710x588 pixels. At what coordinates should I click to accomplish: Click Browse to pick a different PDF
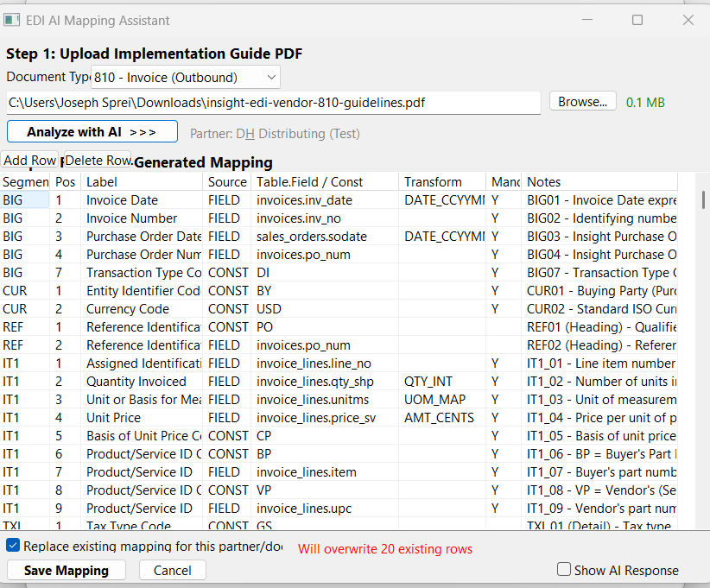[x=582, y=100]
